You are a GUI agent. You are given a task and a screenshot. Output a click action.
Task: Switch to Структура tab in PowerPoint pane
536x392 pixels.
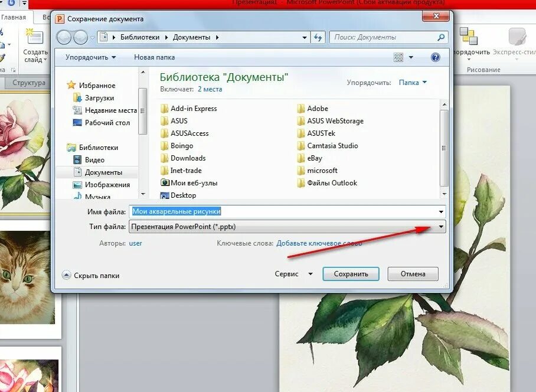tap(29, 83)
